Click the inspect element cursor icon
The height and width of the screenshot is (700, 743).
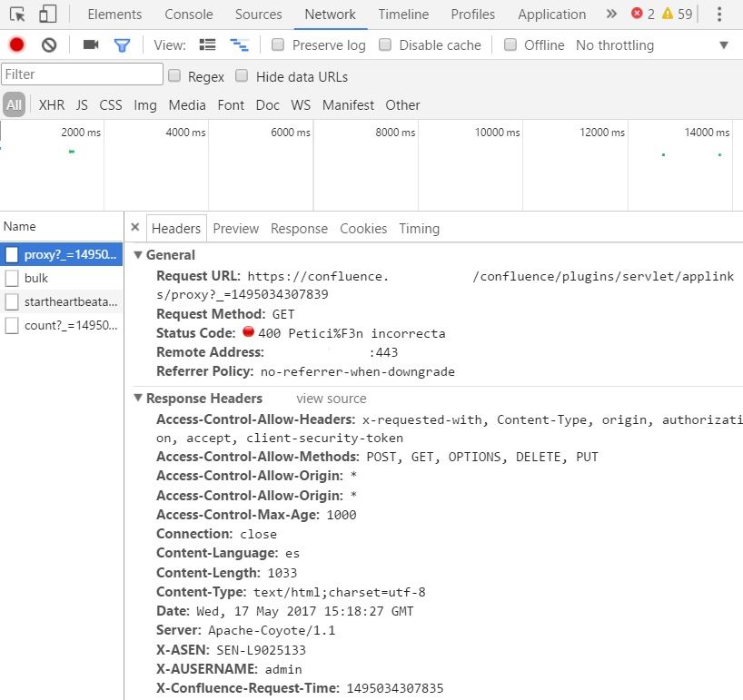tap(17, 15)
